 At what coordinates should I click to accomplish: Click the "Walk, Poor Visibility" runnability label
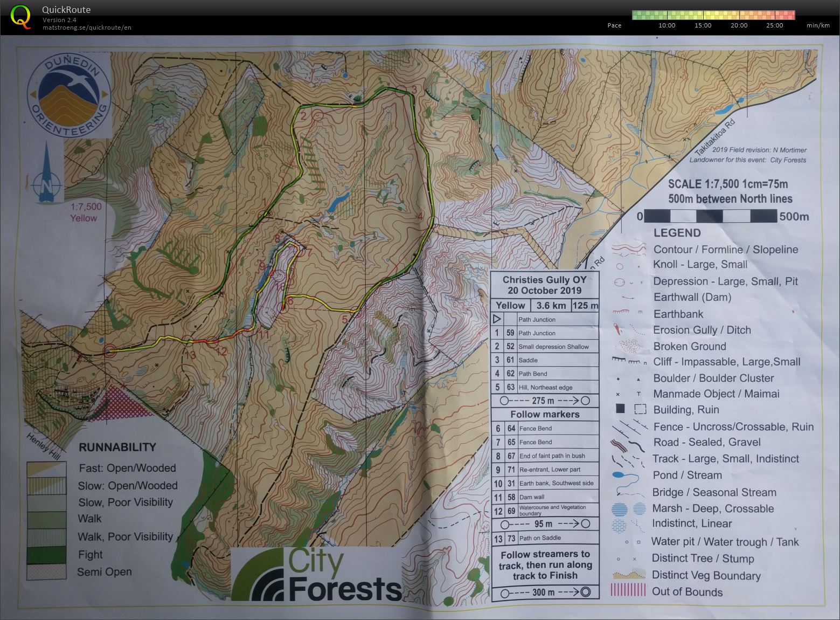tap(125, 537)
